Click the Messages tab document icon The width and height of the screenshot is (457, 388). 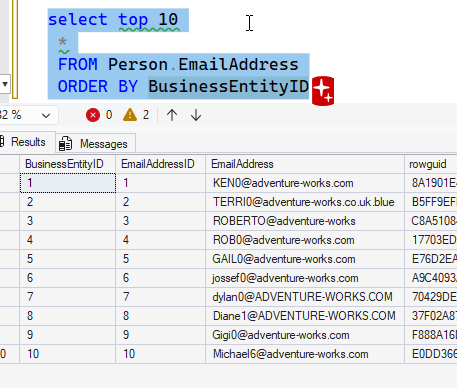coord(65,144)
